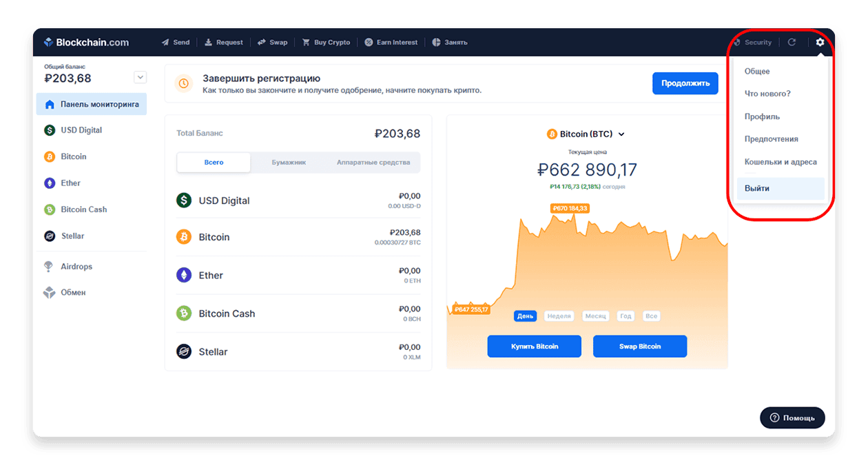Click the Request label in the header
Image resolution: width=868 pixels, height=465 pixels.
click(x=229, y=43)
